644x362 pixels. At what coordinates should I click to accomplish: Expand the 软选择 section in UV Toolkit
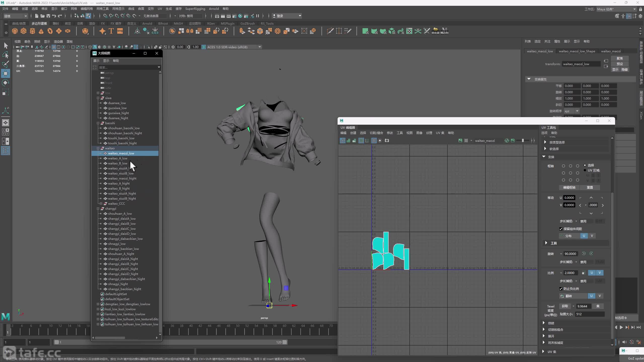tap(545, 149)
